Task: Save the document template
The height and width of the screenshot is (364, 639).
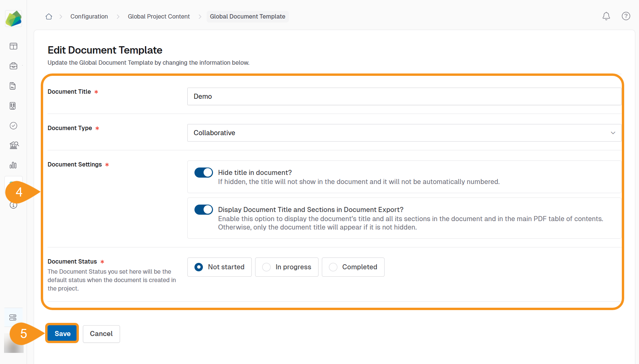Action: [x=62, y=334]
